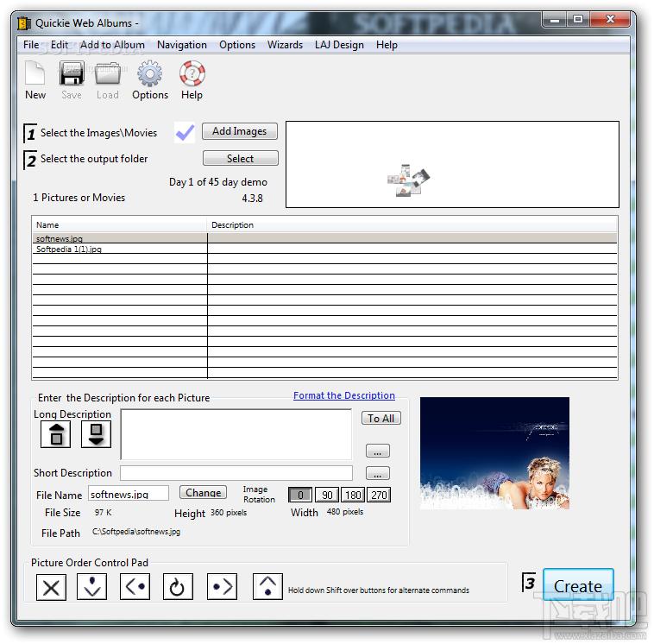This screenshot has height=644, width=654.
Task: Click the move-left arrow pad button
Action: pyautogui.click(x=135, y=586)
